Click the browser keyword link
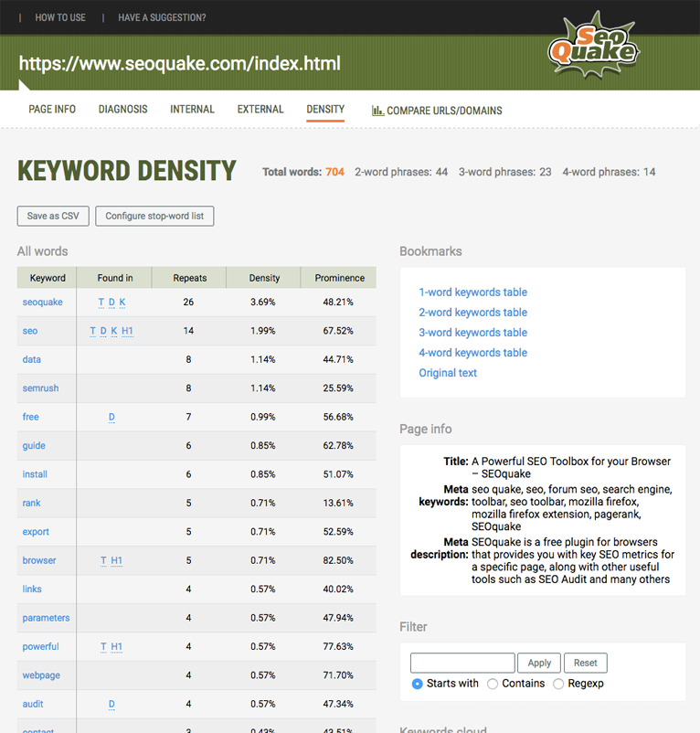The width and height of the screenshot is (700, 733). tap(39, 560)
